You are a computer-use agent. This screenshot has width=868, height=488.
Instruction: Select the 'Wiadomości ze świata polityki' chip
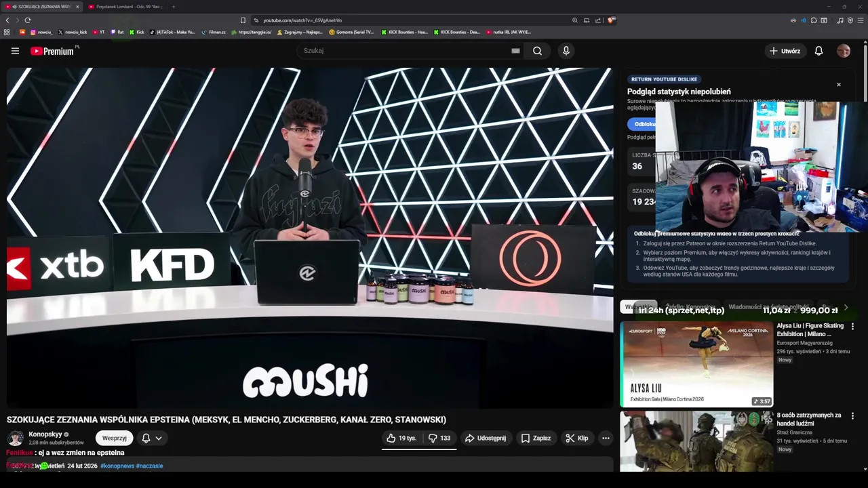(x=768, y=307)
